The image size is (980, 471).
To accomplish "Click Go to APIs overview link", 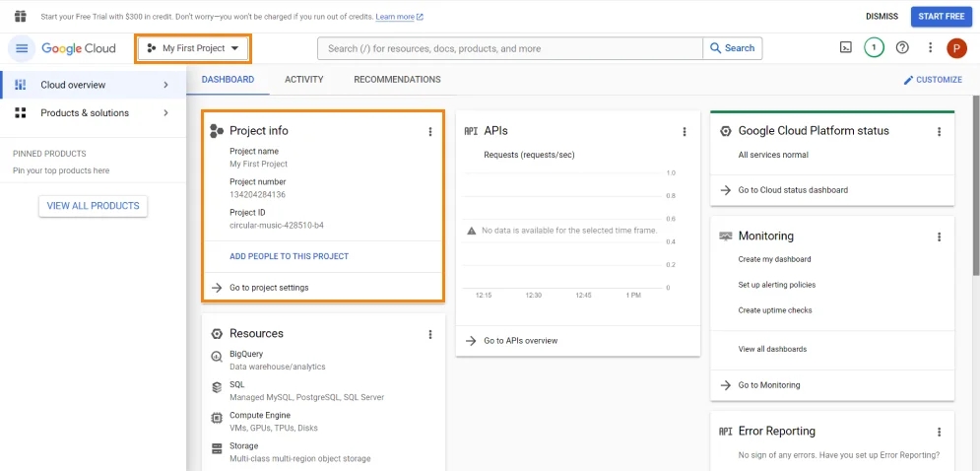I will click(521, 341).
